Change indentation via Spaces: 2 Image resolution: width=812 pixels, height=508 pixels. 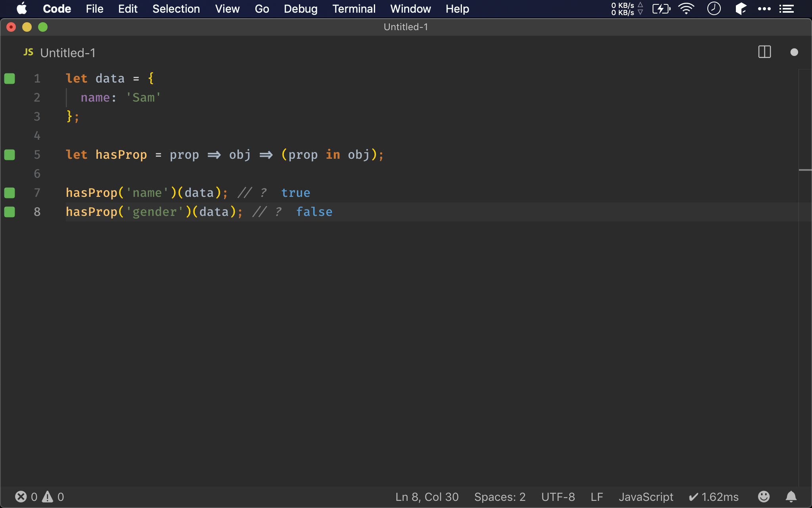pos(500,497)
